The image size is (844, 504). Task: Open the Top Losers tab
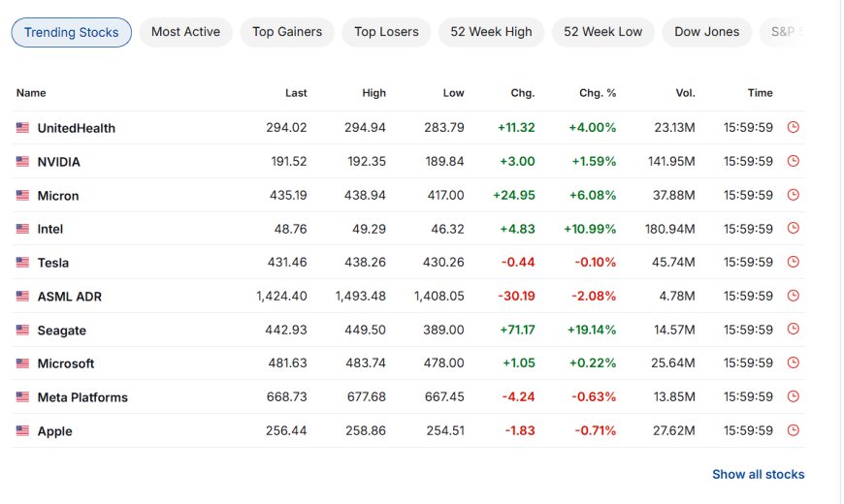[386, 32]
